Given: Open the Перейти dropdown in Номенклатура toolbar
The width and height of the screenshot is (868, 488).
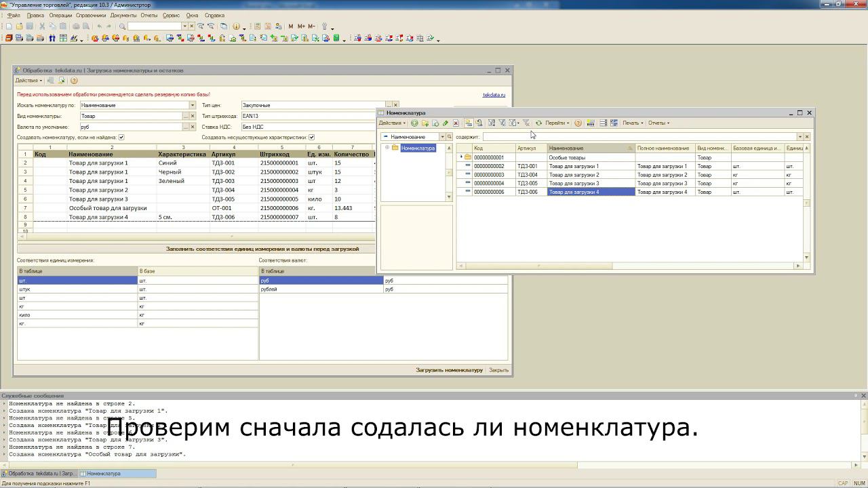Looking at the screenshot, I should tap(557, 123).
